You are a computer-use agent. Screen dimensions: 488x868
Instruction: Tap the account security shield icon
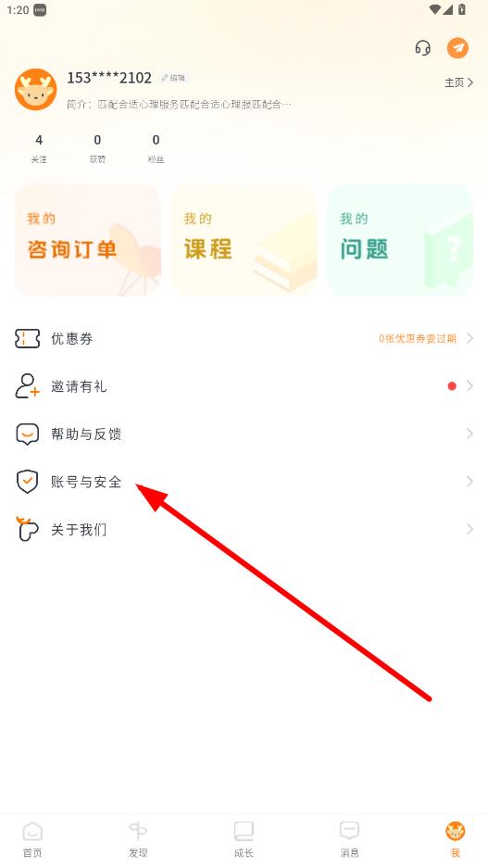[x=27, y=482]
